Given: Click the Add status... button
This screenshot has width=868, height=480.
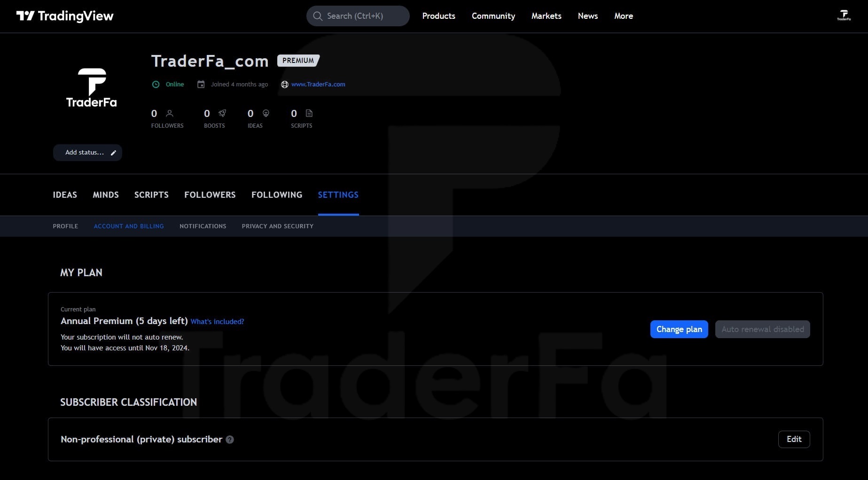Looking at the screenshot, I should point(87,153).
